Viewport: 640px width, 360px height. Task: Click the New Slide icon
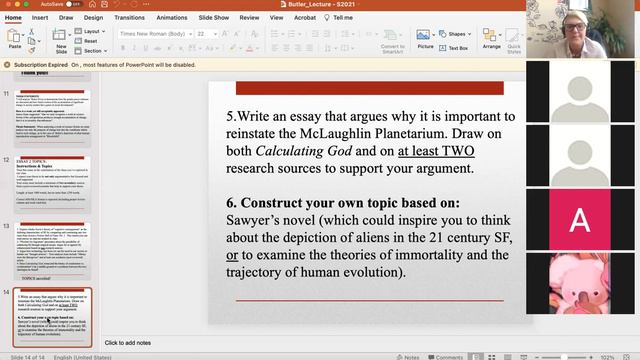tap(59, 35)
